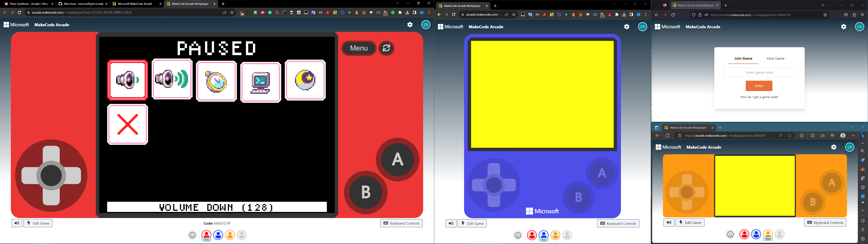Mute the speaker icon under red console
Viewport: 868px width, 244px height.
point(17,223)
